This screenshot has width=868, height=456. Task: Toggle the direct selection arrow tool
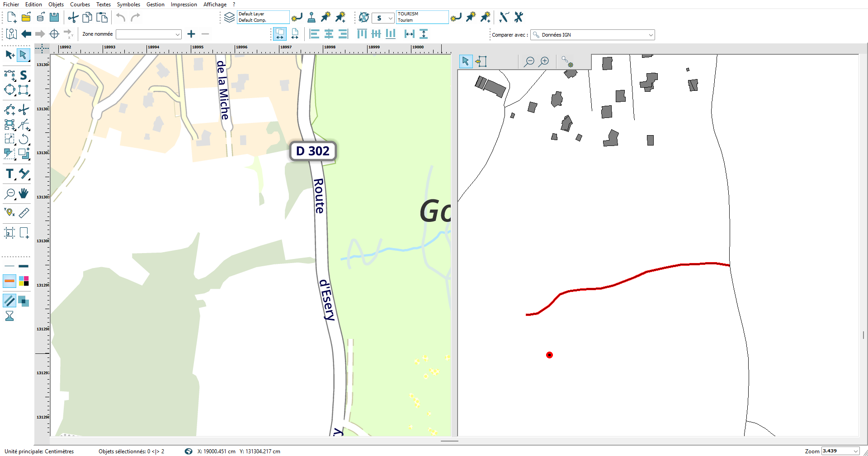click(x=23, y=55)
